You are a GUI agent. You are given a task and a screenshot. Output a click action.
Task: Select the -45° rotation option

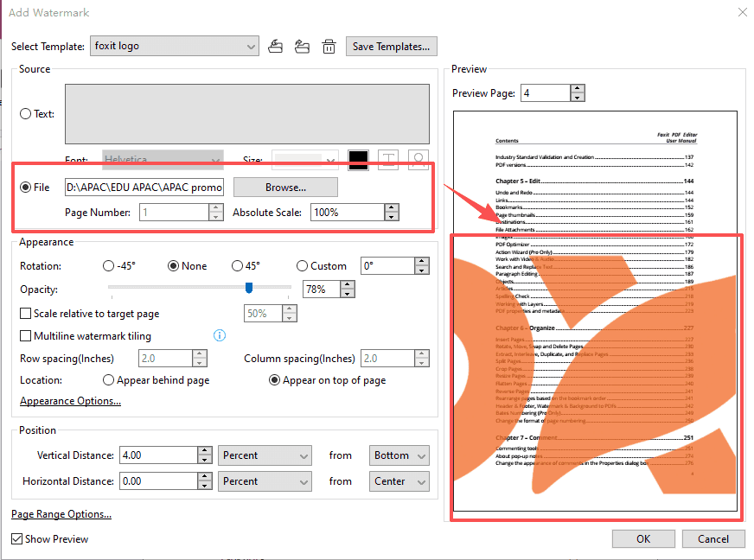pyautogui.click(x=109, y=266)
